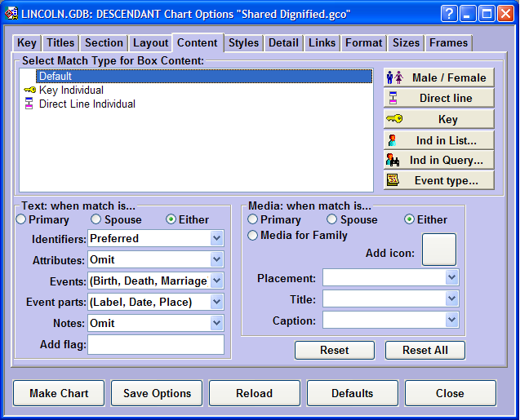The height and width of the screenshot is (420, 520).
Task: Open the Placement dropdown
Action: point(451,278)
